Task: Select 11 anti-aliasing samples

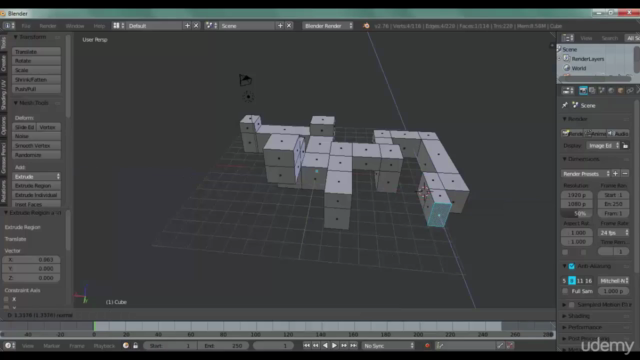Action: (x=580, y=281)
